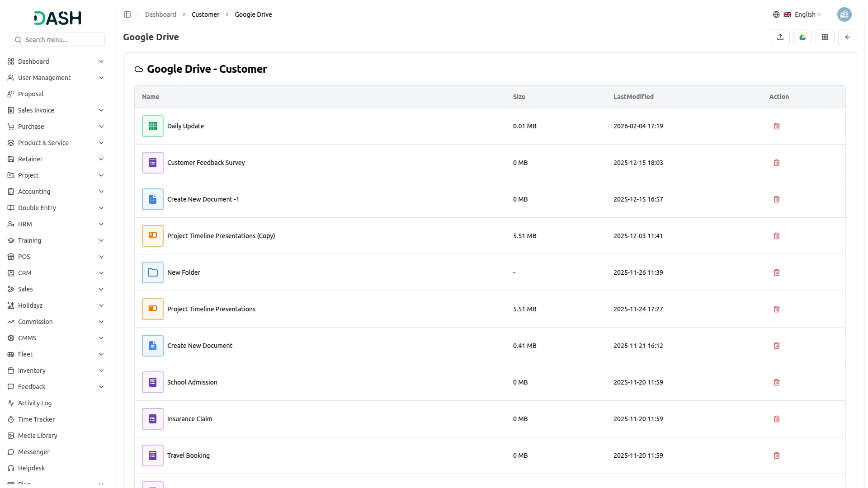Click the Travel Booking file name

coord(189,455)
